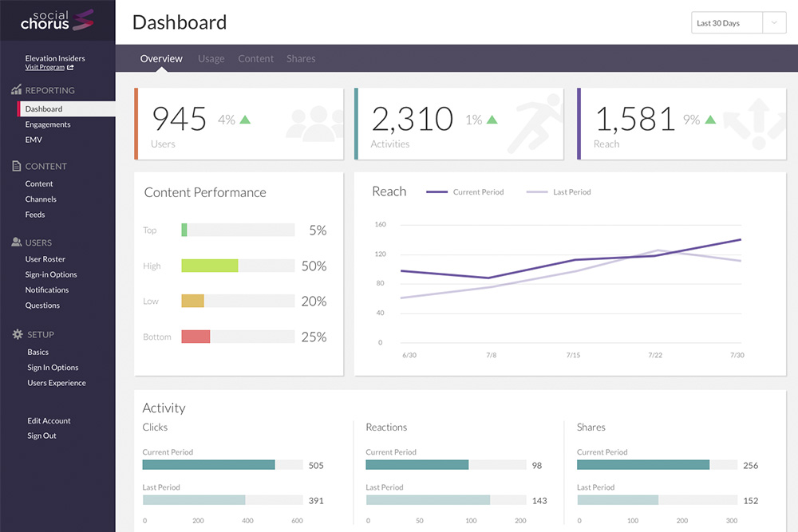This screenshot has width=798, height=532.
Task: Click Sign Out in the sidebar
Action: coord(41,435)
